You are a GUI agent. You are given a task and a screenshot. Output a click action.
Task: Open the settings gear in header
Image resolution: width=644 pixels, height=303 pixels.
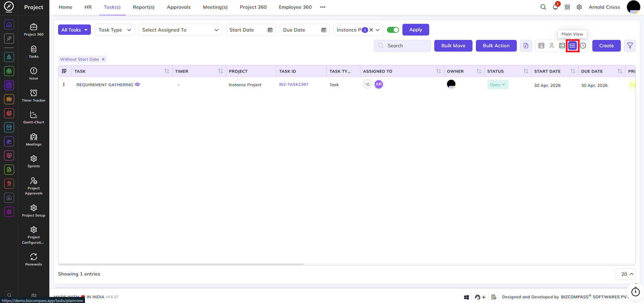(x=579, y=7)
